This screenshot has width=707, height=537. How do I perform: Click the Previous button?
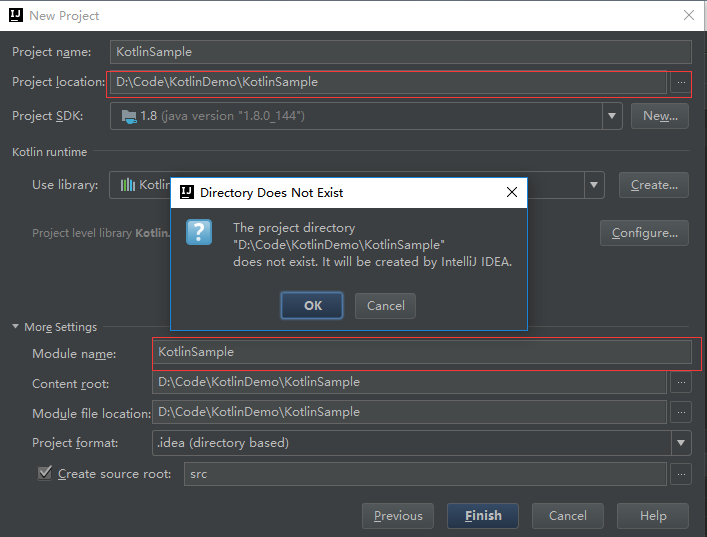[x=398, y=516]
